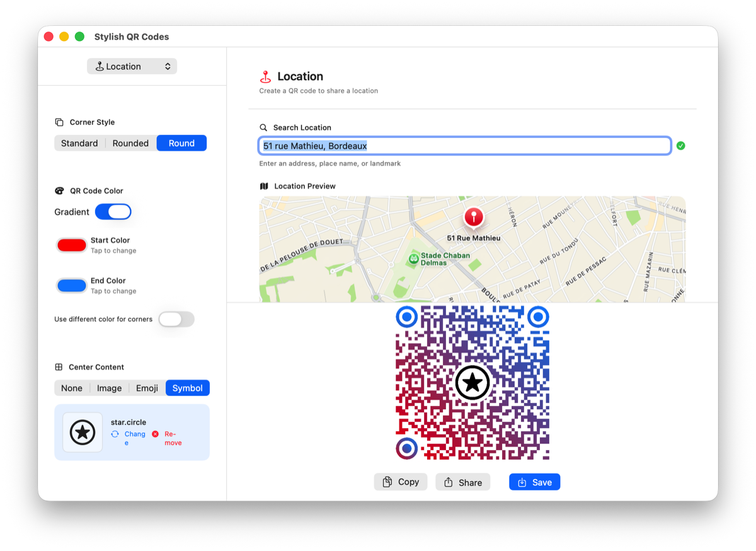This screenshot has width=756, height=551.
Task: Click the Search Location address field
Action: click(x=465, y=146)
